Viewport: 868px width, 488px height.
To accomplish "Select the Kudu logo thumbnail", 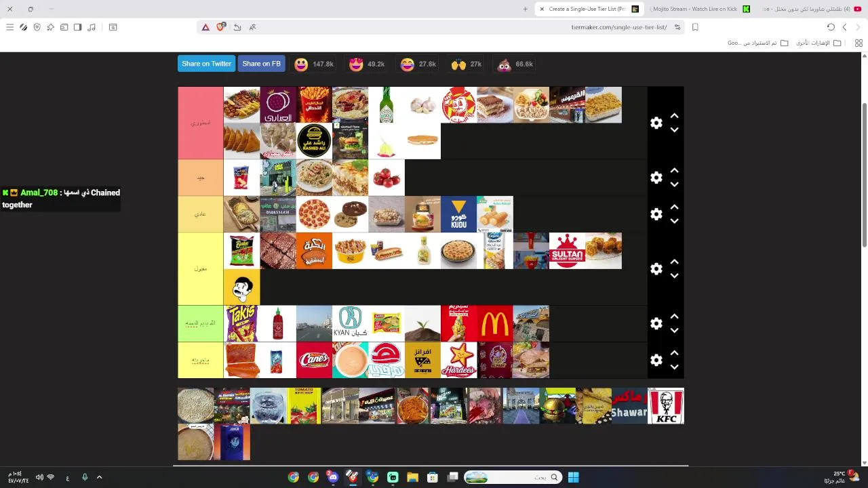I will pyautogui.click(x=458, y=214).
